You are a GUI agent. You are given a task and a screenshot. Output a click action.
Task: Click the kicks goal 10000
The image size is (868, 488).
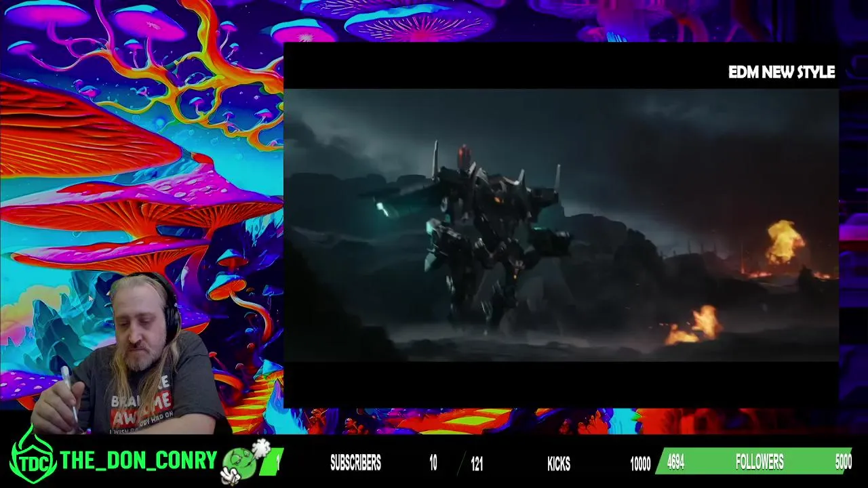click(x=640, y=464)
